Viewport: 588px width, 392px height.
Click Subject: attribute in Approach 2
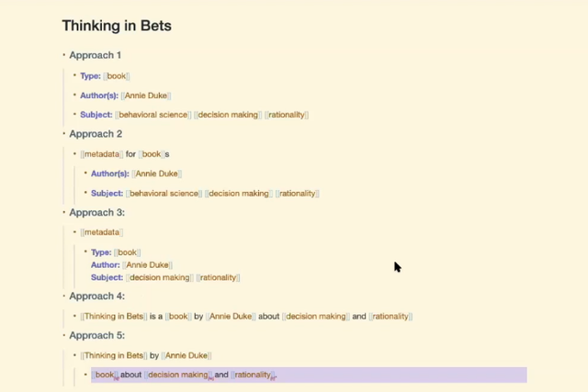[x=107, y=194]
